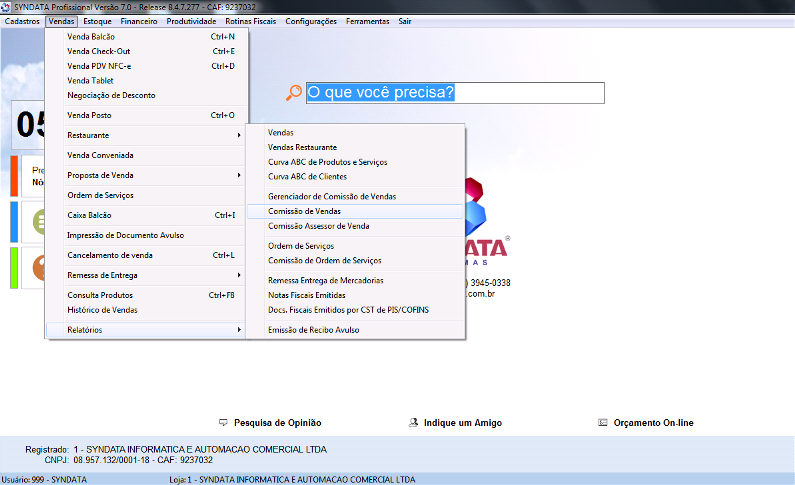This screenshot has height=485, width=795.
Task: Select Cancelamento de venda
Action: (146, 255)
